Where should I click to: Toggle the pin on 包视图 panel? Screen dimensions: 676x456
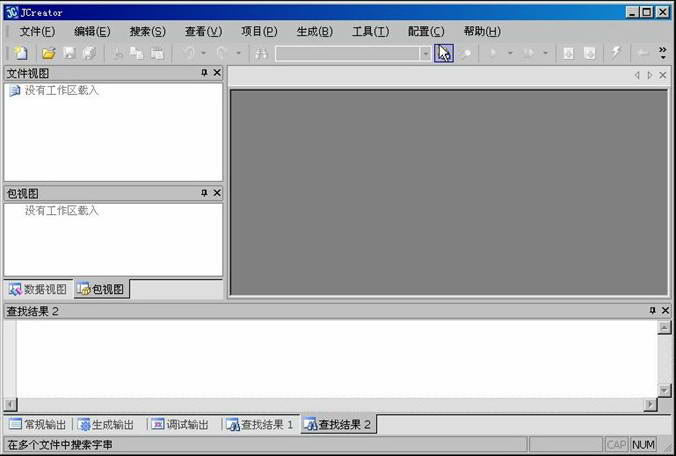coord(204,193)
